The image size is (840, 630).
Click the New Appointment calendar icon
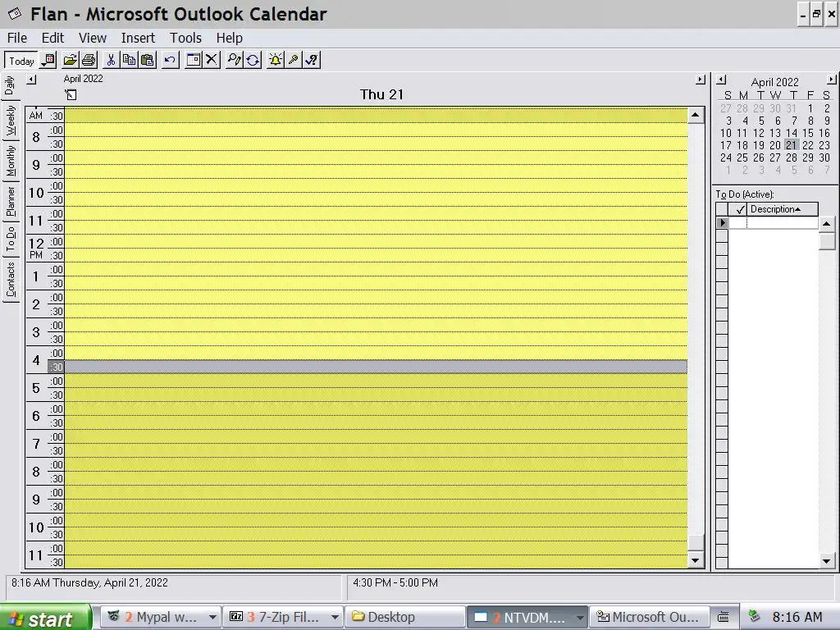(194, 61)
